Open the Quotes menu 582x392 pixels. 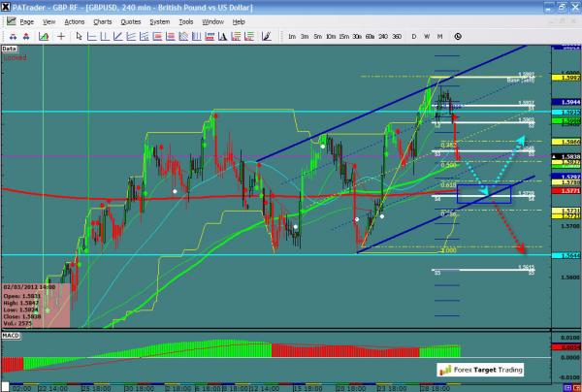(x=131, y=20)
